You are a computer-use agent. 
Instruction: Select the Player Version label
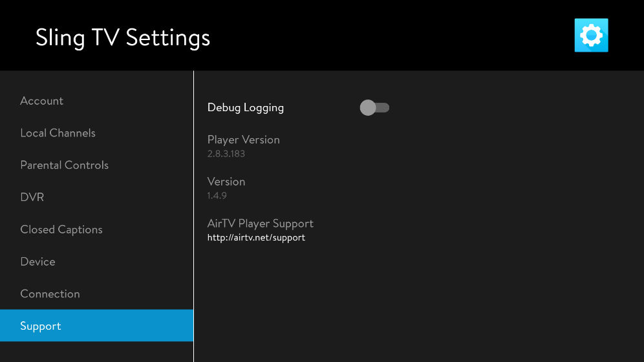243,140
